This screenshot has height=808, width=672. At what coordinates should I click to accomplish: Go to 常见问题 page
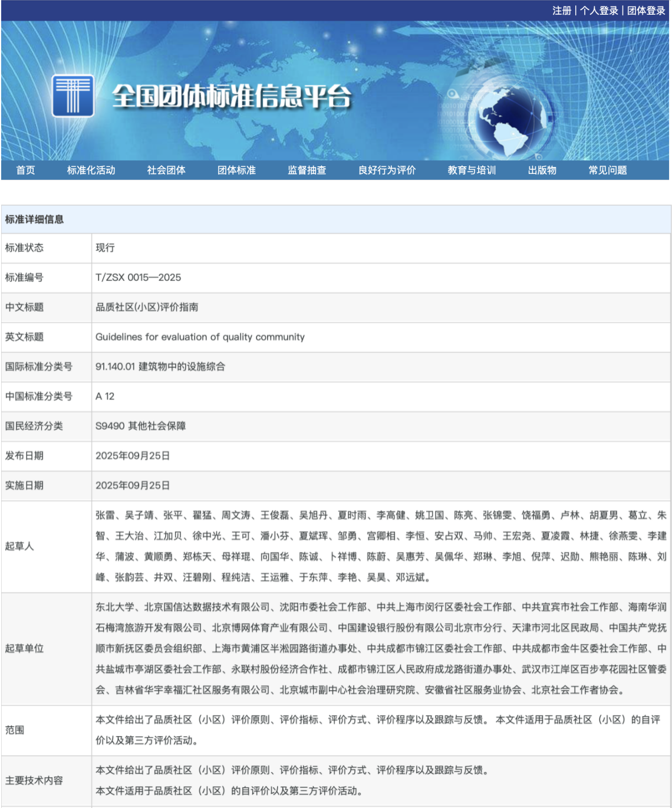coord(607,170)
